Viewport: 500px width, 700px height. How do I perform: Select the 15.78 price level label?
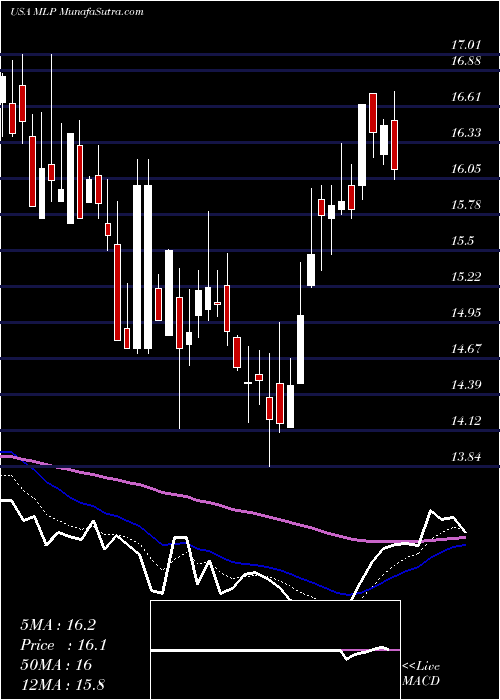coord(466,205)
